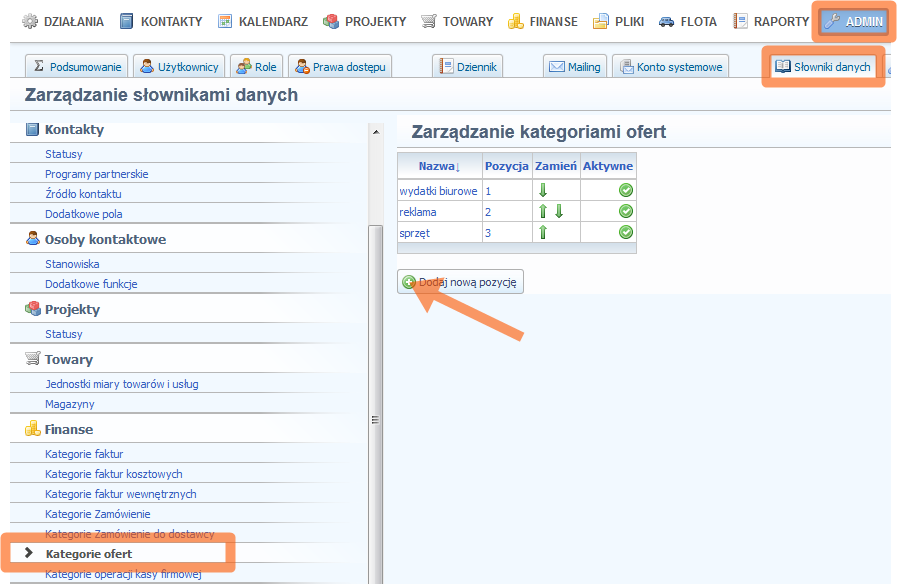This screenshot has width=897, height=584.
Task: Sort table by Nazwa column header
Action: pyautogui.click(x=439, y=166)
